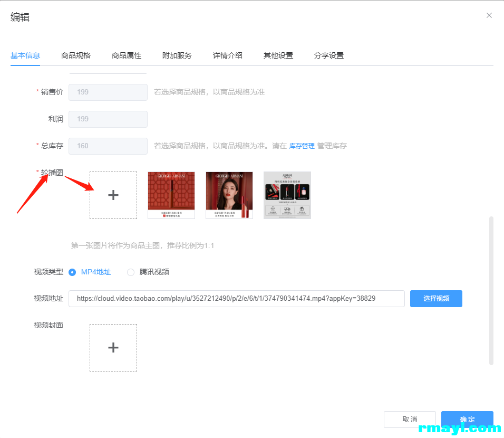Add a new 轮播图 image with plus box
The width and height of the screenshot is (504, 438).
(x=113, y=195)
